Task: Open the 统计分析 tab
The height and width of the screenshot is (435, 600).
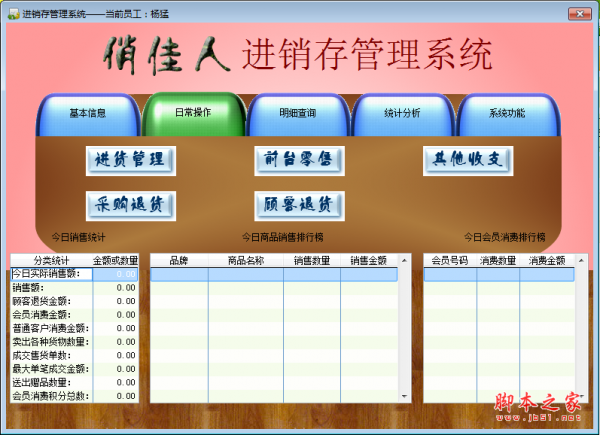Action: pyautogui.click(x=403, y=114)
